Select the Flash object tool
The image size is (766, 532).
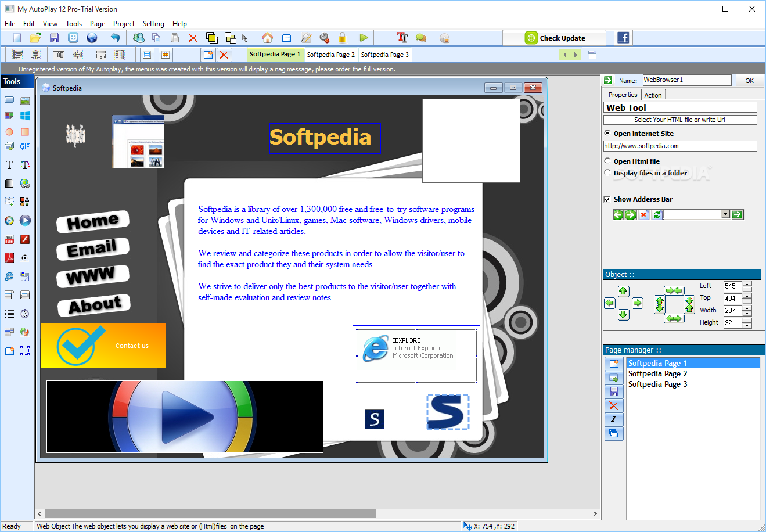tap(25, 239)
